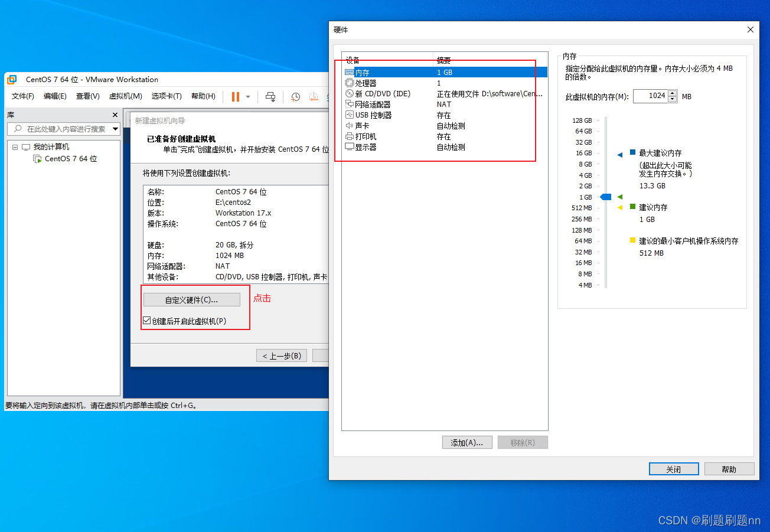Click the 添加(A)... button
Screen dimensions: 770x532
(467, 442)
